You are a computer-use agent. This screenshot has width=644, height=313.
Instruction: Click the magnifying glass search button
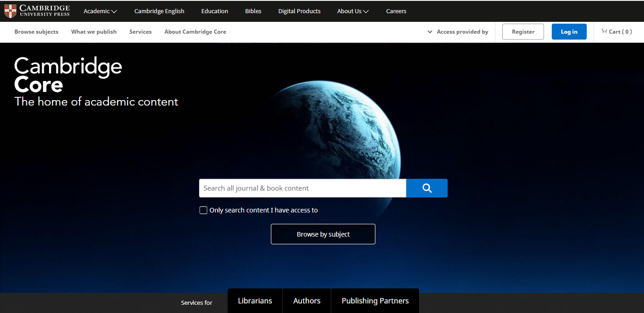point(427,188)
